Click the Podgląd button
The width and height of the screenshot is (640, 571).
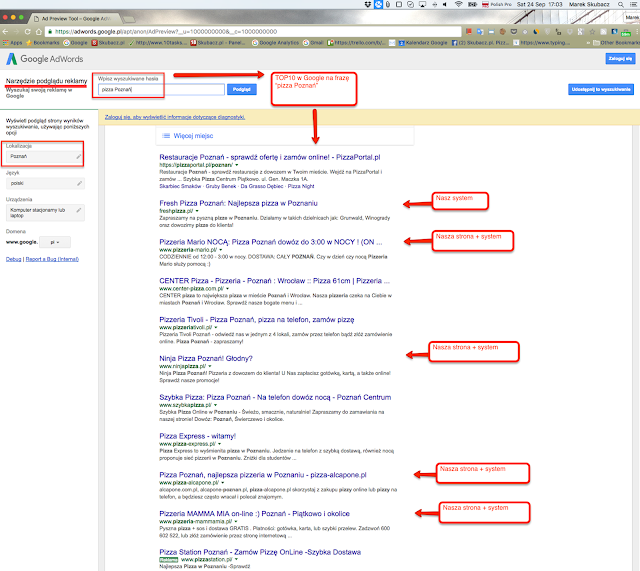click(242, 89)
